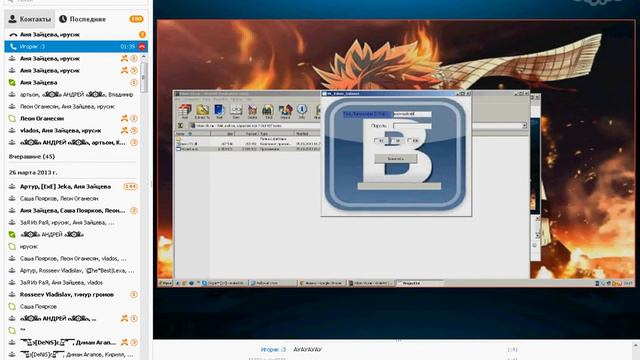Image resolution: width=640 pixels, height=360 pixels.
Task: Click the Type column header in the WinRAR list
Action: point(277,133)
